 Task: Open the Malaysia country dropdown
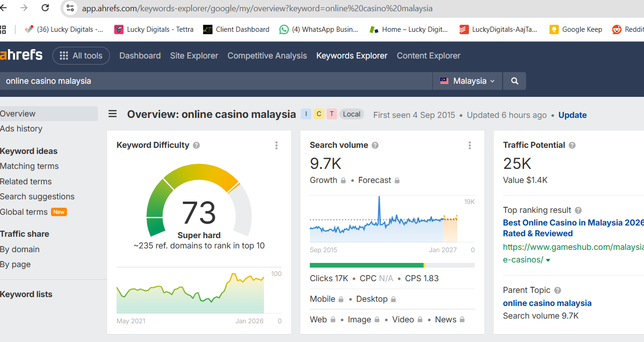467,81
